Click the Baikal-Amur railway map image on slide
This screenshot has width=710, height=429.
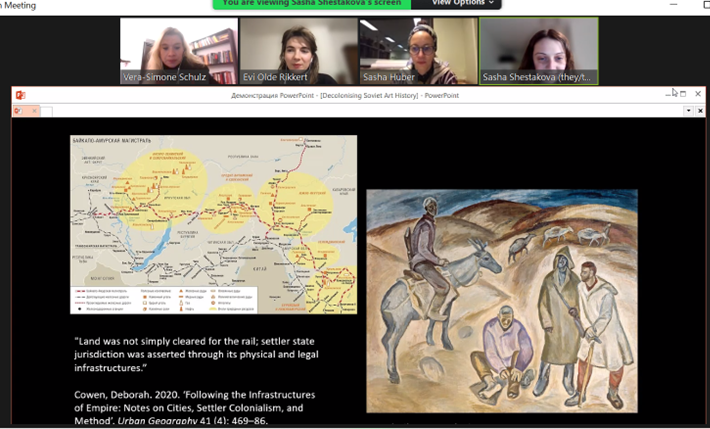[x=213, y=224]
